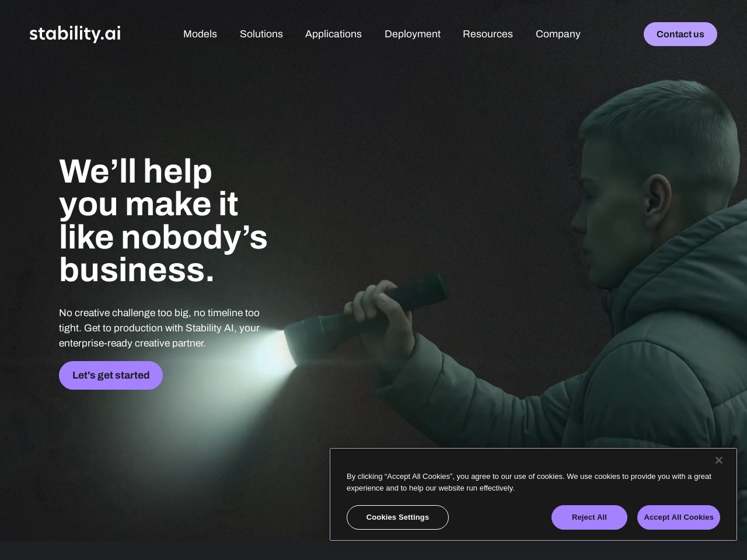747x560 pixels.
Task: Click Let's get started button
Action: [x=111, y=375]
